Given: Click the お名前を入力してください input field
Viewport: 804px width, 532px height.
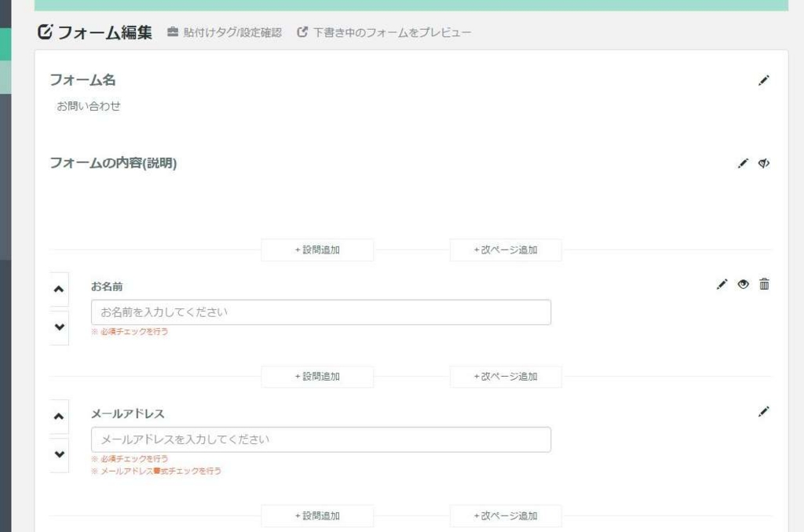Looking at the screenshot, I should [322, 312].
